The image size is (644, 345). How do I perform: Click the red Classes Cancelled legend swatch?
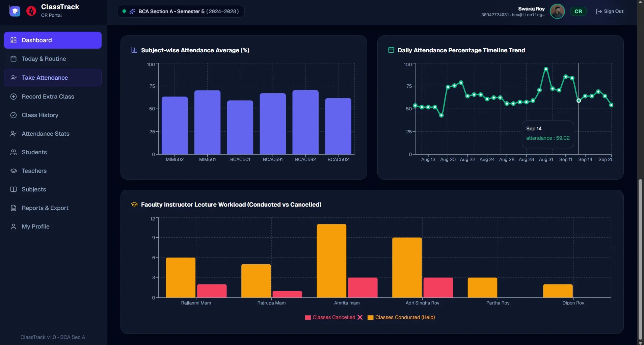[308, 318]
